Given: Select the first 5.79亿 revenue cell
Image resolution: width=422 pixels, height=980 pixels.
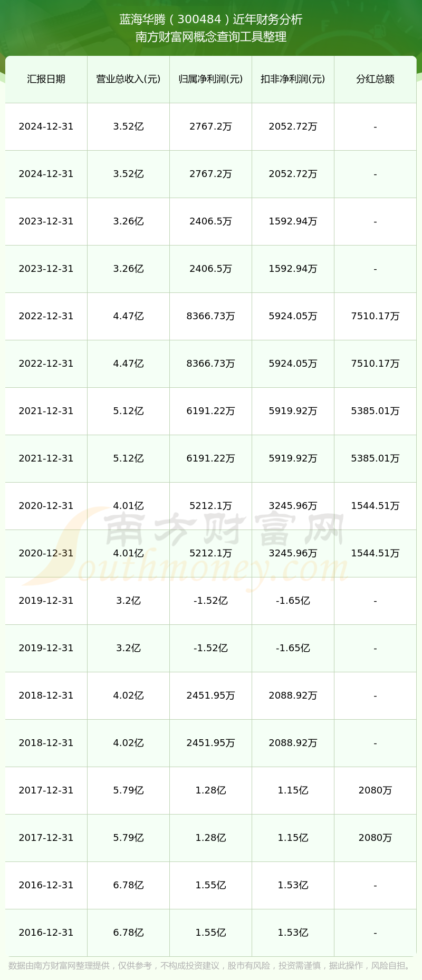Looking at the screenshot, I should (128, 790).
